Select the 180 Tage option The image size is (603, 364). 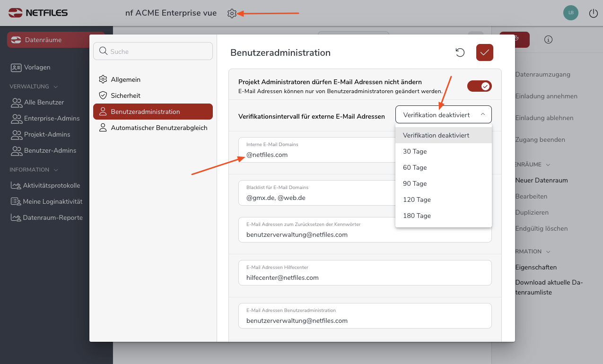click(x=417, y=216)
